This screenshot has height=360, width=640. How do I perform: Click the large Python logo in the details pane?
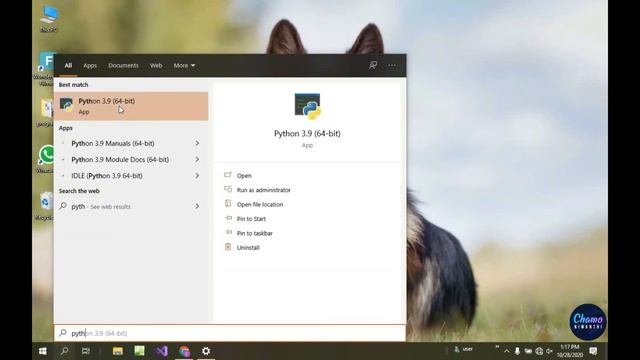pos(307,106)
